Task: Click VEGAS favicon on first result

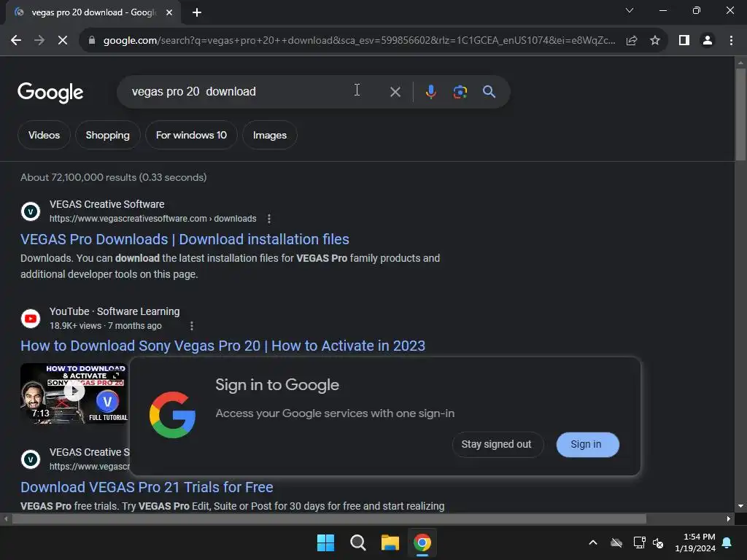Action: (x=31, y=211)
